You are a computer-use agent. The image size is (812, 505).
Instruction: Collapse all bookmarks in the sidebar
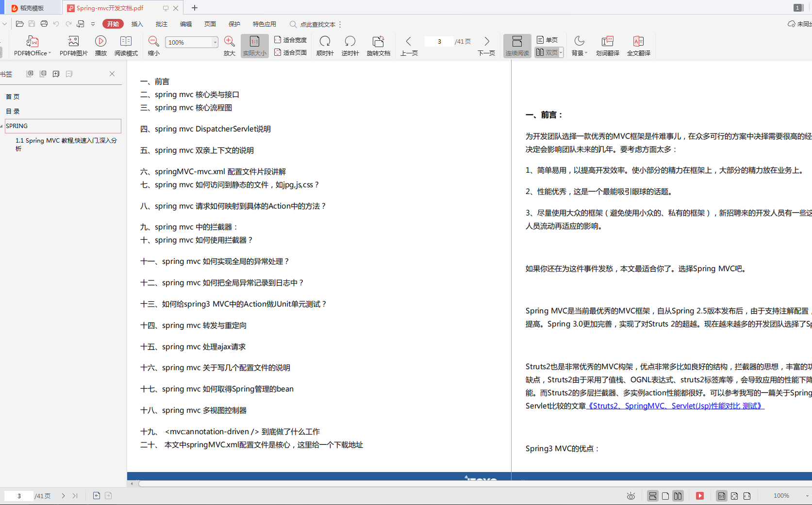pyautogui.click(x=43, y=74)
